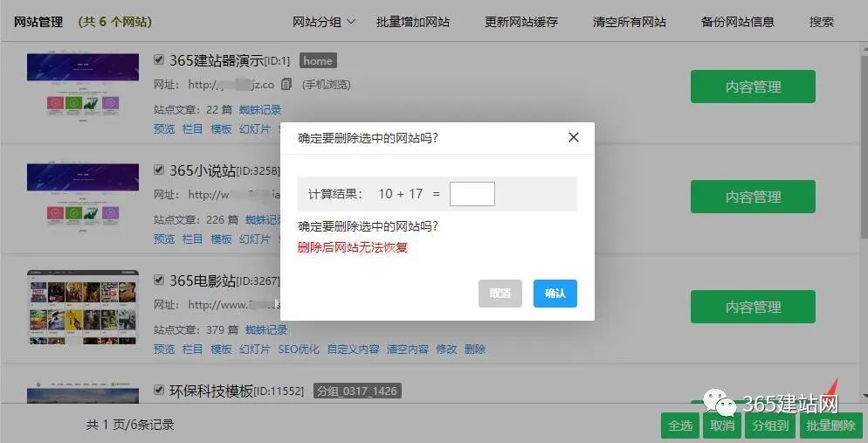Viewport: 868px width, 443px height.
Task: Open the 搜索 option in the top bar
Action: point(822,22)
